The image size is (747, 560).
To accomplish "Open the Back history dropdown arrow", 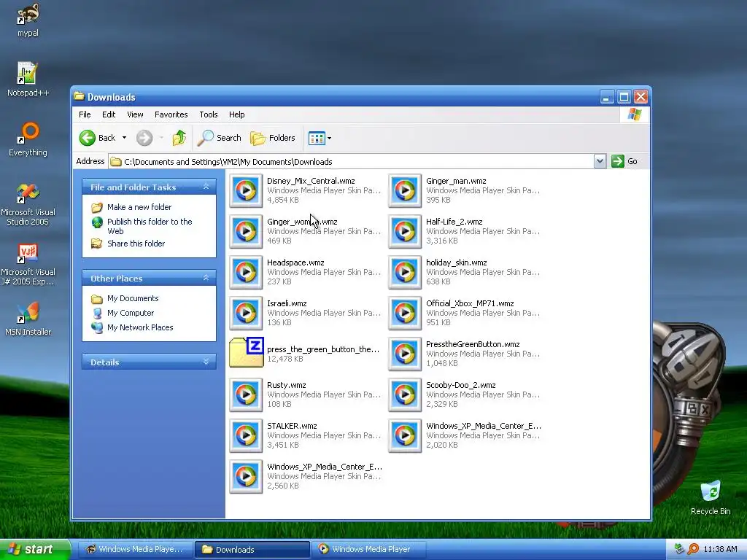I will tap(124, 138).
